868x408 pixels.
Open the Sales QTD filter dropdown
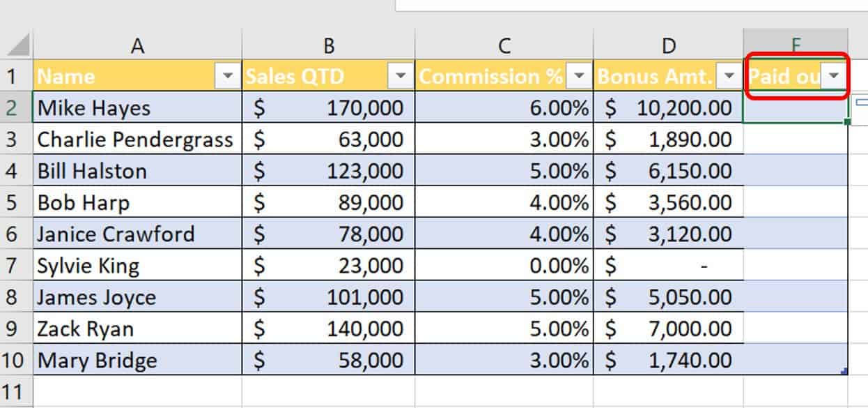[401, 77]
